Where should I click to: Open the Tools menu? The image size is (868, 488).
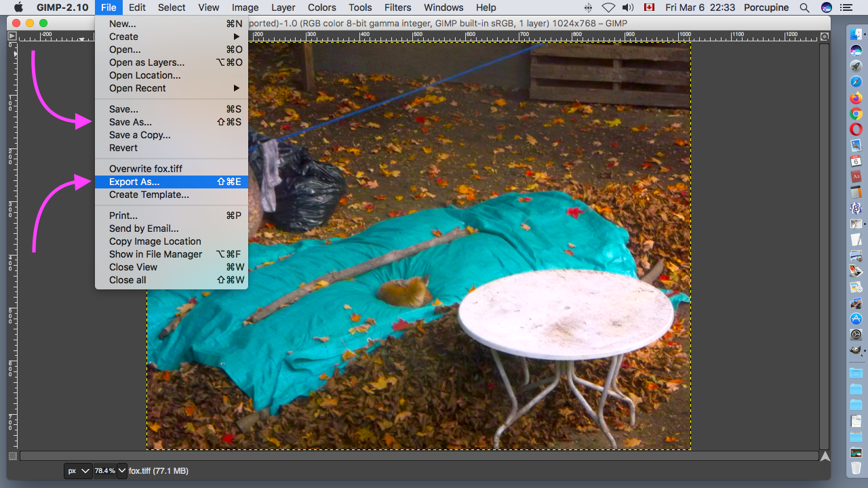click(360, 7)
